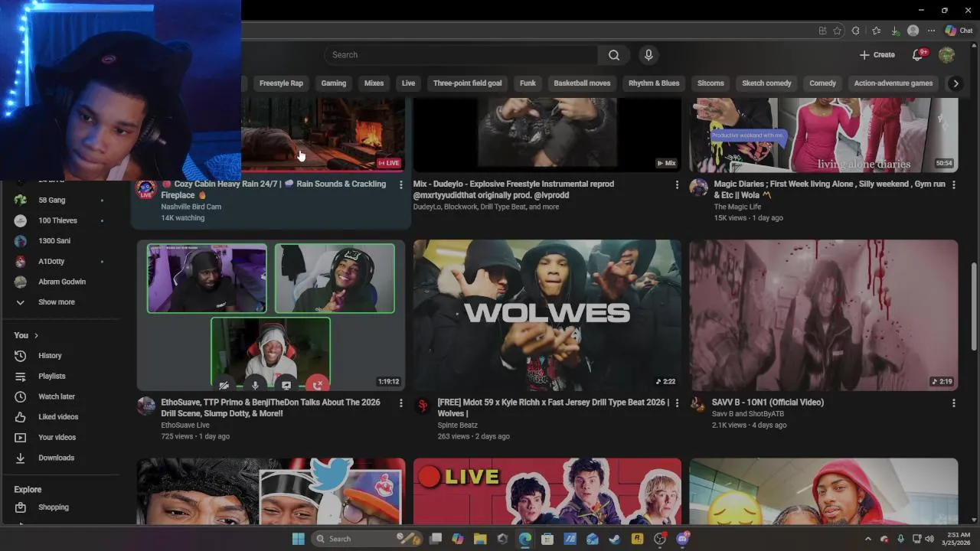The height and width of the screenshot is (551, 980).
Task: Open the WOLWES drill beat thumbnail
Action: click(x=547, y=315)
